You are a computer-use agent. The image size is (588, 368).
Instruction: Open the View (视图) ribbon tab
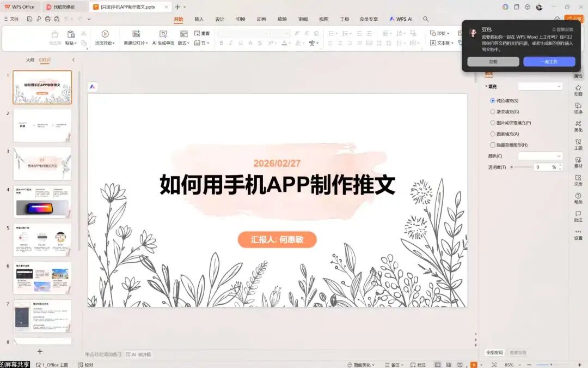[323, 19]
